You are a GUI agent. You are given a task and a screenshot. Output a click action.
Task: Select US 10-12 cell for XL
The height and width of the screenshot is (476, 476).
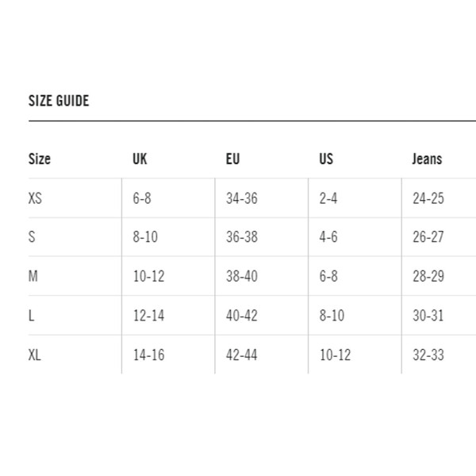335,355
